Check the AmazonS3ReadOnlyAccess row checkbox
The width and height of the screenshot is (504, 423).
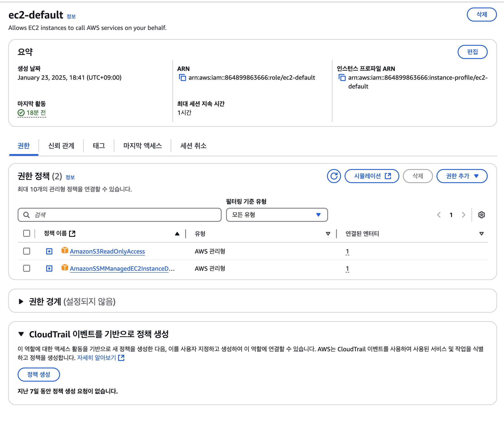pyautogui.click(x=27, y=251)
